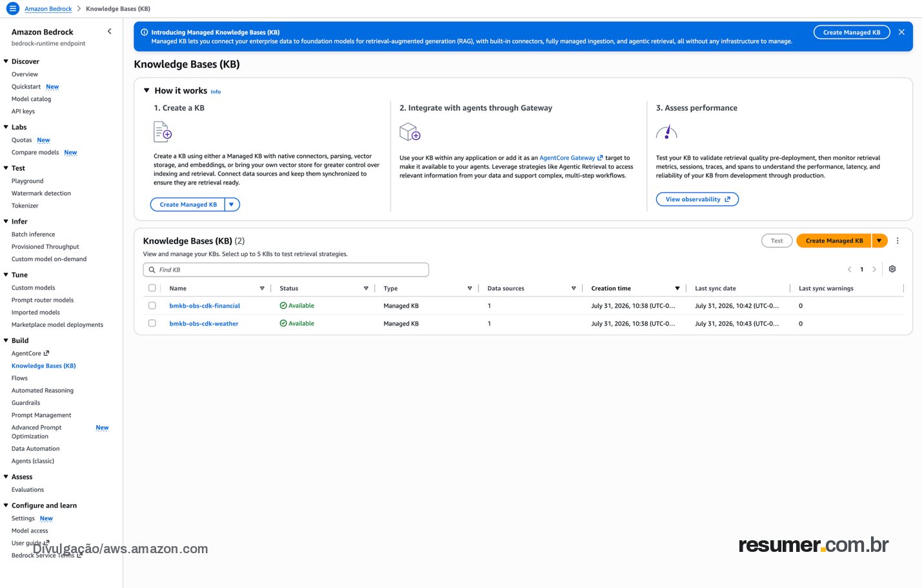Click the Gateway integration cube icon
This screenshot has height=588, width=922.
(x=410, y=132)
